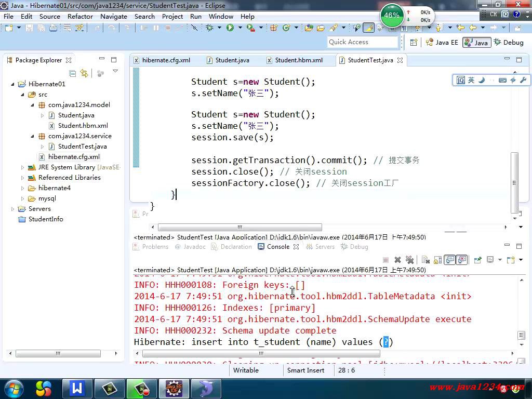
Task: Click Remove All Terminated Launches icon
Action: click(x=409, y=260)
